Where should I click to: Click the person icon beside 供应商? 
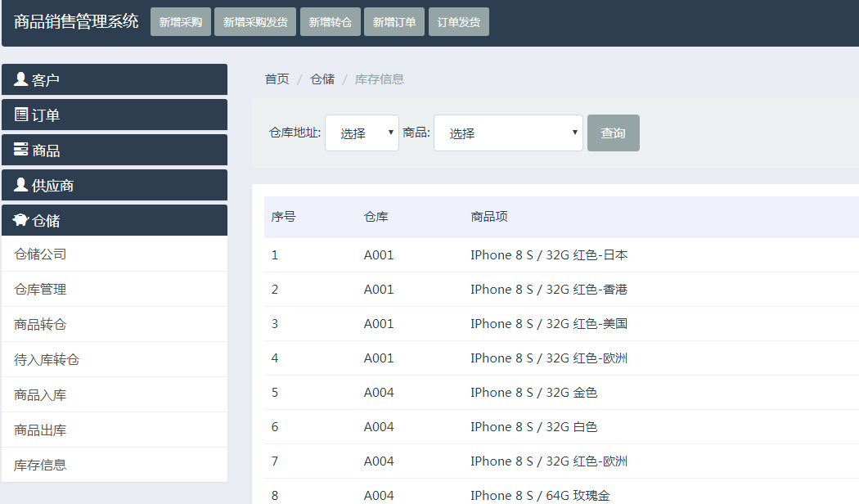[x=21, y=185]
